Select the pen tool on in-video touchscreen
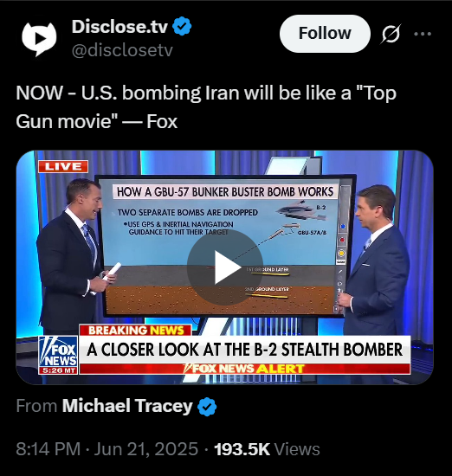 point(340,271)
